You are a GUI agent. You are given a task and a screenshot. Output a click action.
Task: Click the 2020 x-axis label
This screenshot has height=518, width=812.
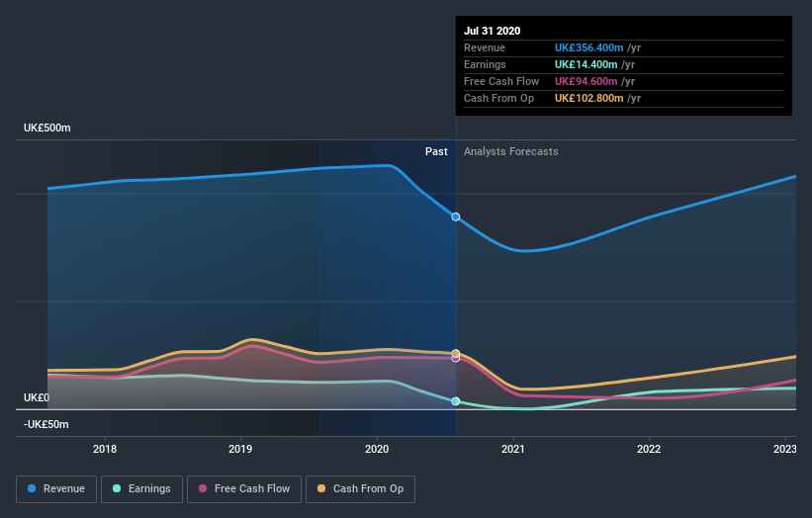pyautogui.click(x=377, y=449)
